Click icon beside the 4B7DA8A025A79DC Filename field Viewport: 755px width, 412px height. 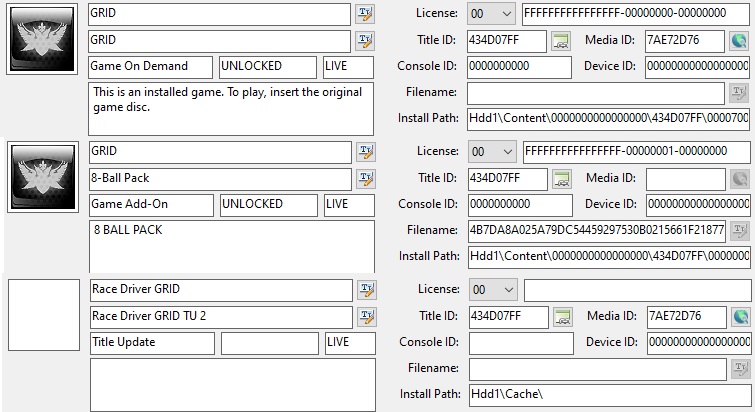[x=740, y=231]
